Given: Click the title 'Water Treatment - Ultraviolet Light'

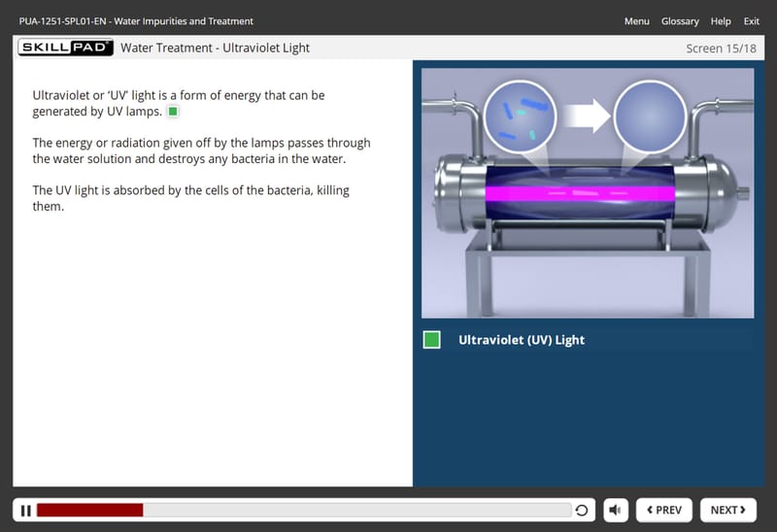Looking at the screenshot, I should pyautogui.click(x=215, y=48).
